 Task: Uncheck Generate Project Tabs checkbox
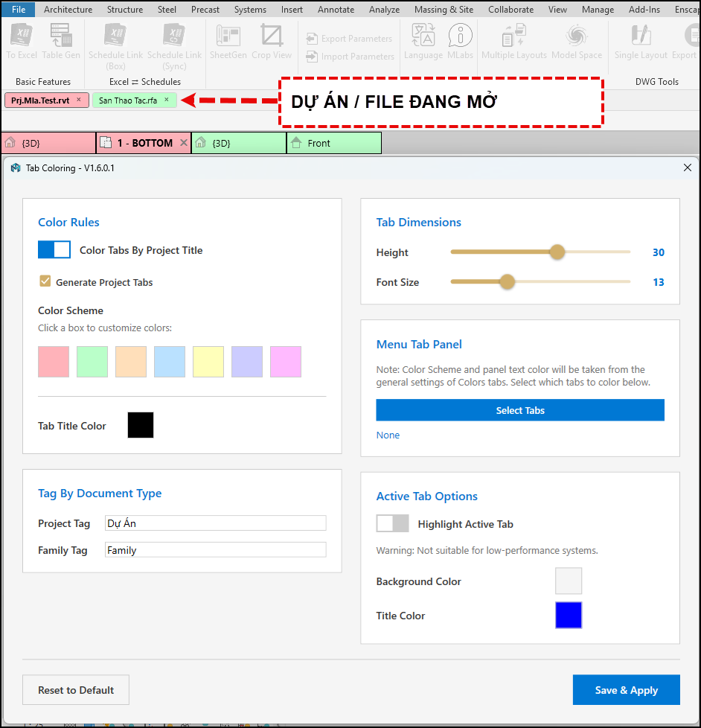click(45, 281)
